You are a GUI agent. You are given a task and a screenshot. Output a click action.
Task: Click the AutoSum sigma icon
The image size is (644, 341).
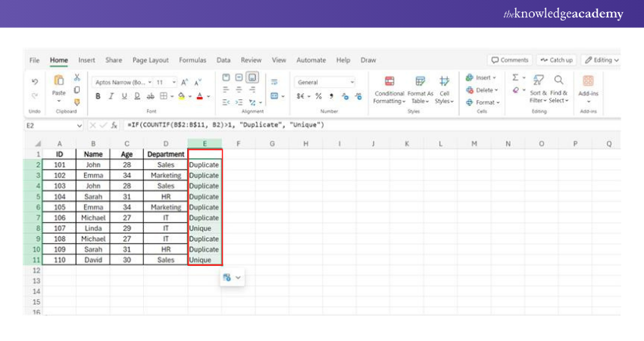(516, 77)
